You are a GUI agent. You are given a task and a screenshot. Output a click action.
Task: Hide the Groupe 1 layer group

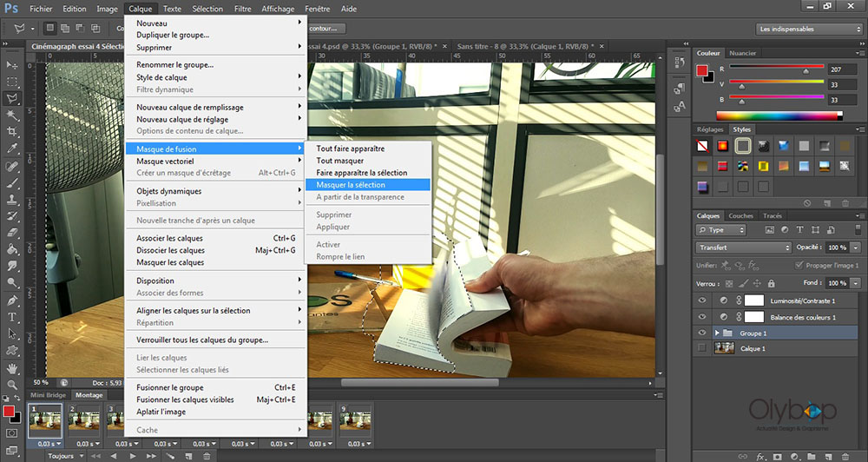(x=702, y=333)
